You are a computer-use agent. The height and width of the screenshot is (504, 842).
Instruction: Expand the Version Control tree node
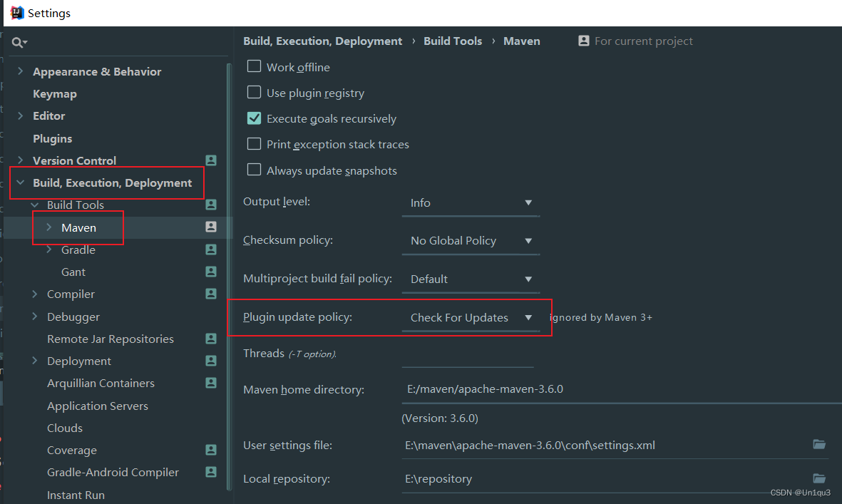pyautogui.click(x=21, y=160)
